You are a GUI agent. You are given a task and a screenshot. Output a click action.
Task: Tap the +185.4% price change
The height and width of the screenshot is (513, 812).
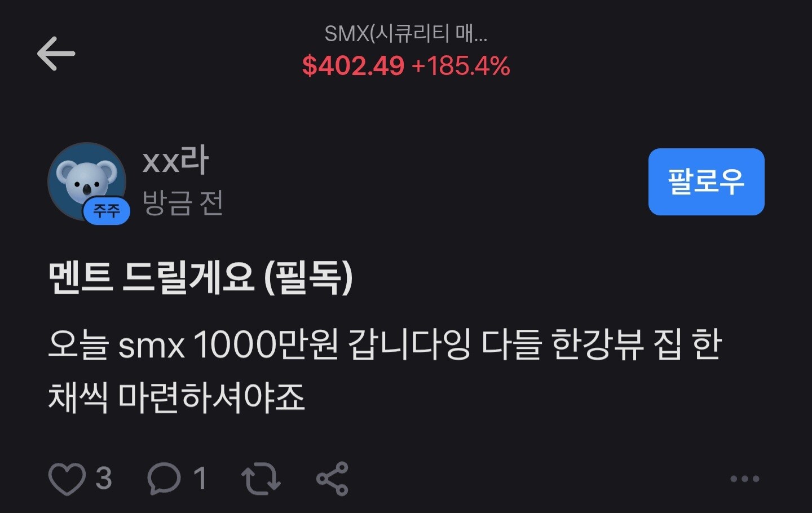[461, 66]
